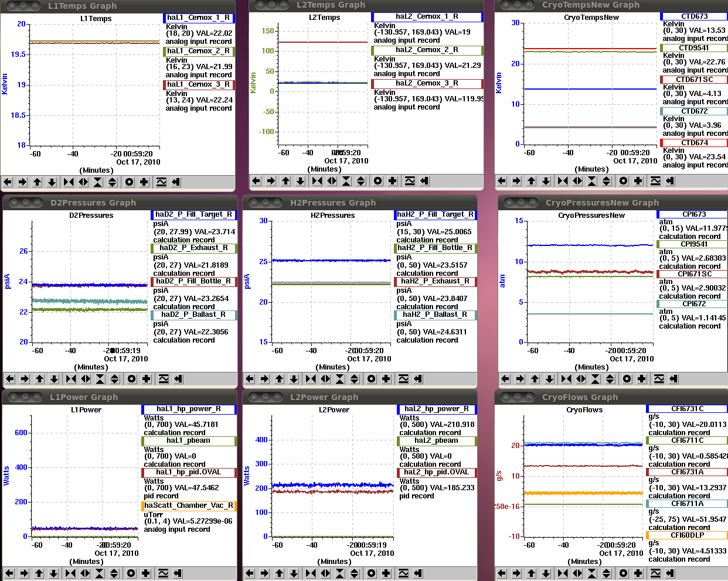Screen dimensions: 728x581
Task: Click bowtie horizontal zoom icon in L2Temps Graph
Action: click(317, 181)
